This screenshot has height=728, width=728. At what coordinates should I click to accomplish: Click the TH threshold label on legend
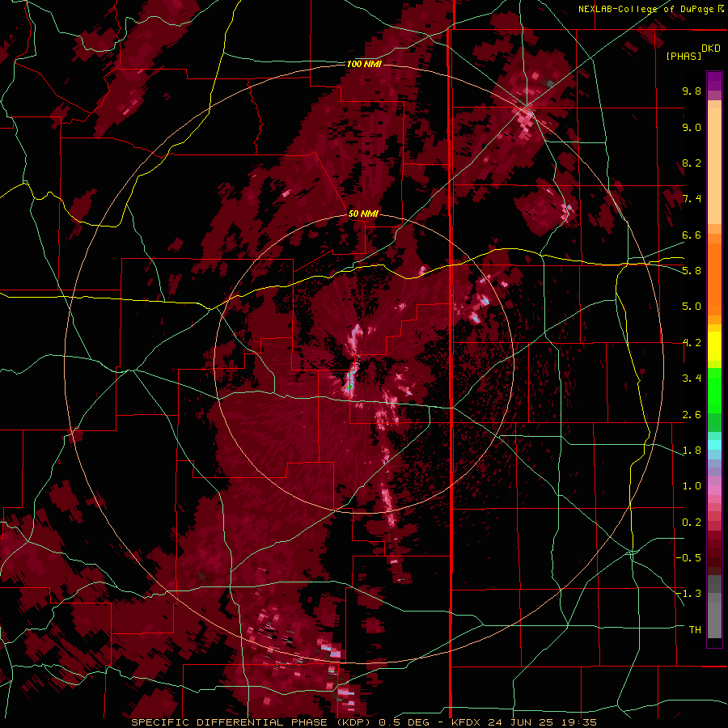click(x=695, y=630)
